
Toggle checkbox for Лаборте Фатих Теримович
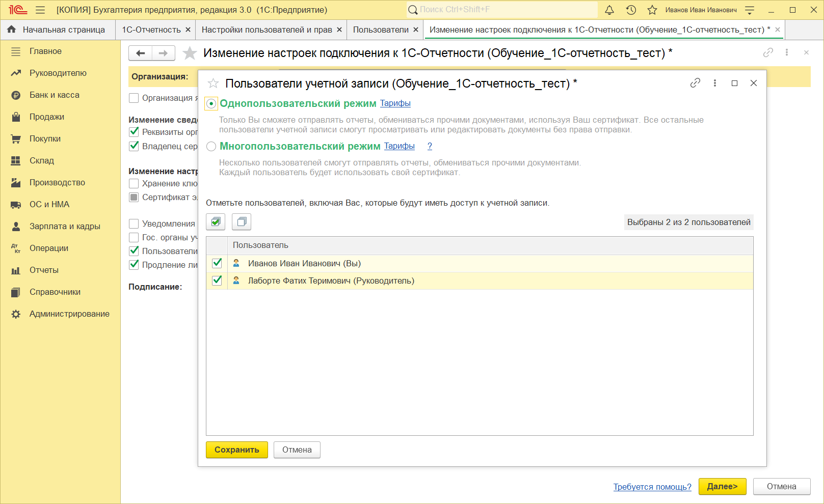(217, 281)
